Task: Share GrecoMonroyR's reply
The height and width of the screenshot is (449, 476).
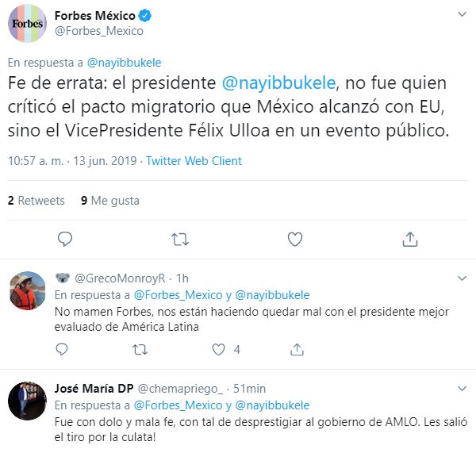Action: 296,349
